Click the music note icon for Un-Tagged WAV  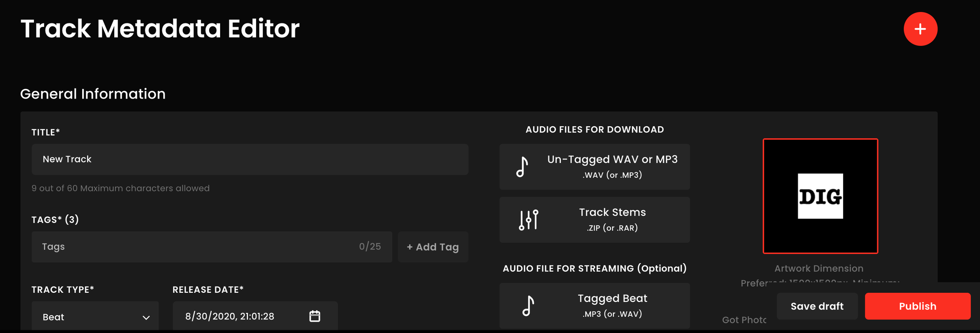pos(522,167)
